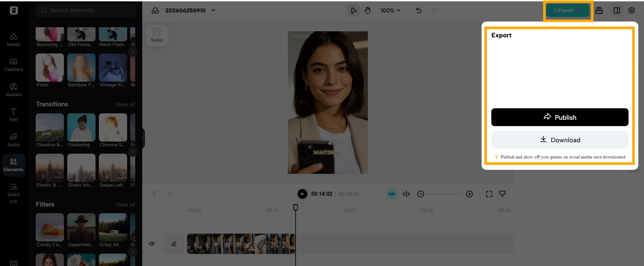Click the delete trash icon in timeline toolbar
644x266 pixels.
coord(171,194)
